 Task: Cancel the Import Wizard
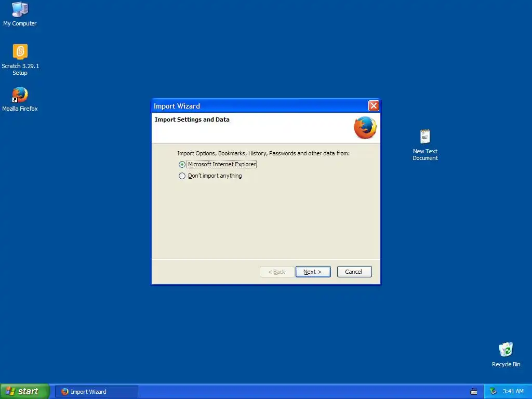point(354,272)
